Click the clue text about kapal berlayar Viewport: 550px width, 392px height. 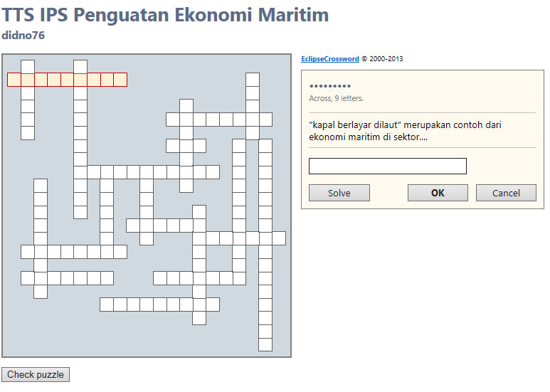(406, 130)
